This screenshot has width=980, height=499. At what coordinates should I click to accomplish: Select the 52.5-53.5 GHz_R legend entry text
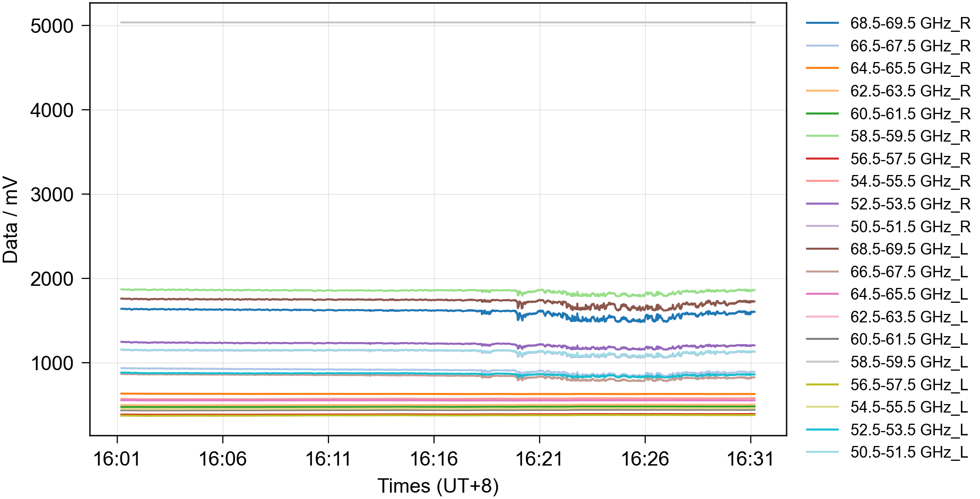[x=910, y=204]
